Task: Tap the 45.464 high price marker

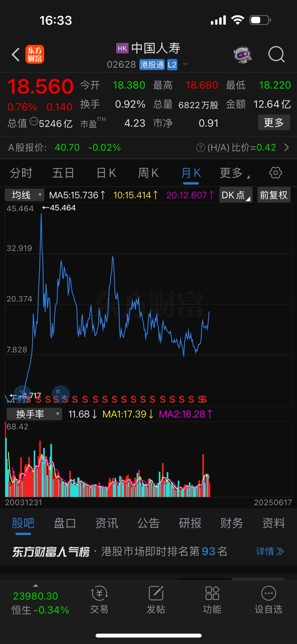Action: (x=59, y=208)
